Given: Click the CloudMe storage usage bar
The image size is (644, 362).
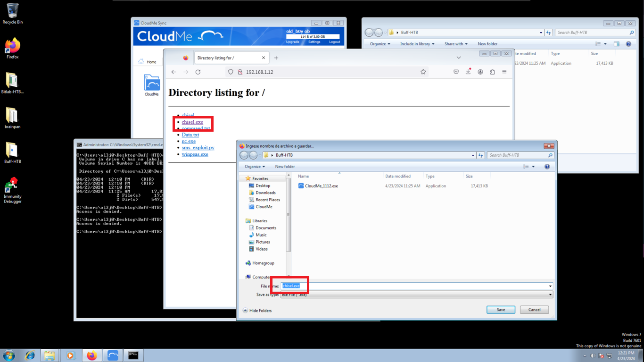Looking at the screenshot, I should 312,36.
